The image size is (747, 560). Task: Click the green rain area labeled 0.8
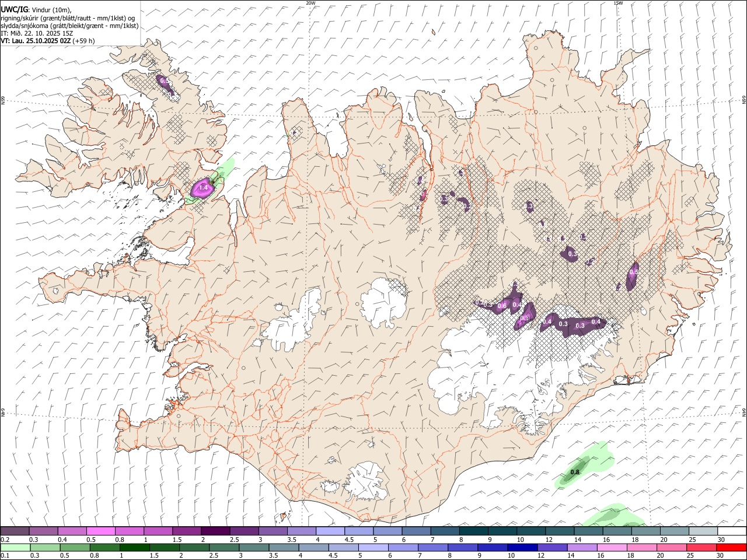pyautogui.click(x=585, y=465)
